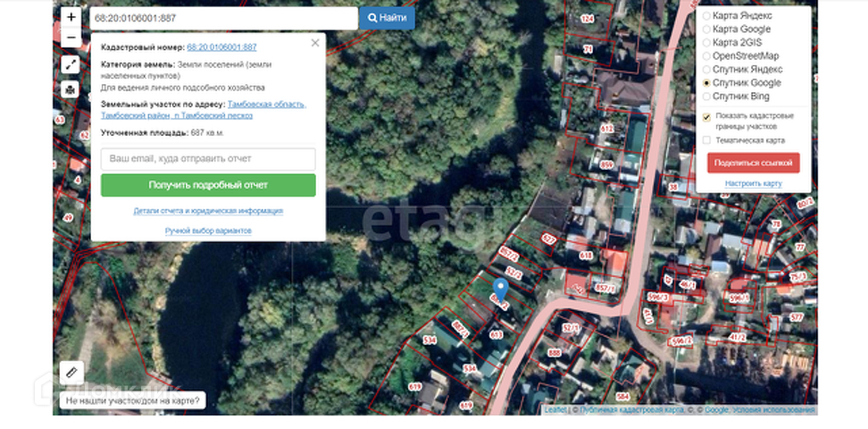Close the cadastral info popup

point(315,43)
